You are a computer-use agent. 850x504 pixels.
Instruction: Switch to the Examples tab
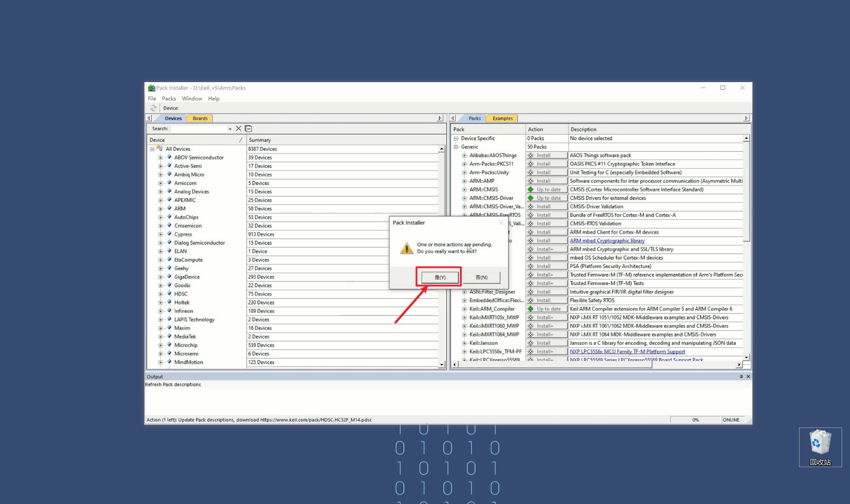tap(503, 119)
